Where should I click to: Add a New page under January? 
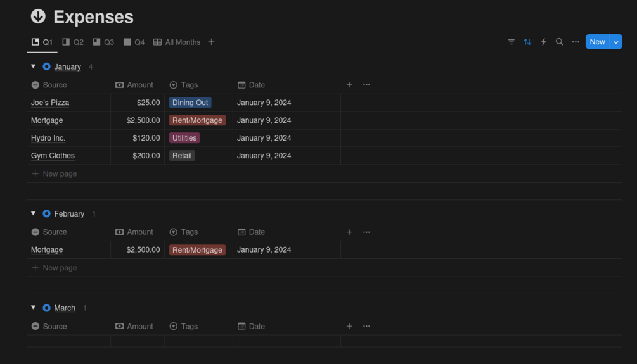(x=54, y=173)
